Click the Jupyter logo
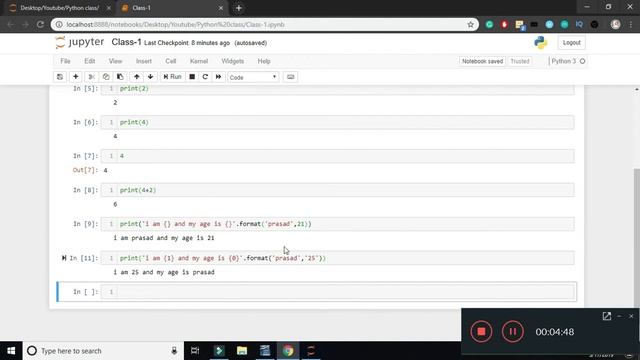The height and width of the screenshot is (360, 640). pos(80,42)
